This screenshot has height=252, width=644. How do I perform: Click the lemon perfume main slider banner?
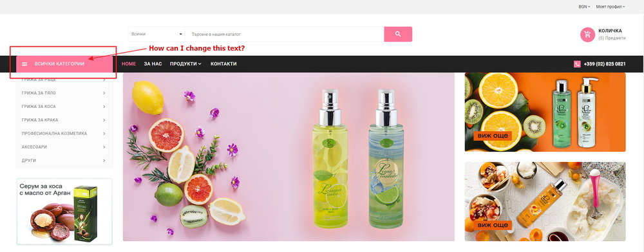point(289,157)
